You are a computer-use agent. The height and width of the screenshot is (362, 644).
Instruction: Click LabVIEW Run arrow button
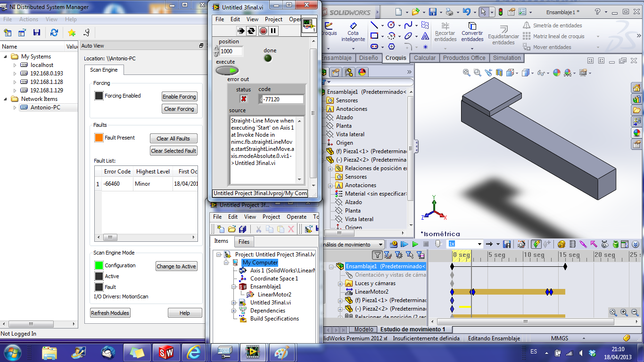(x=241, y=31)
